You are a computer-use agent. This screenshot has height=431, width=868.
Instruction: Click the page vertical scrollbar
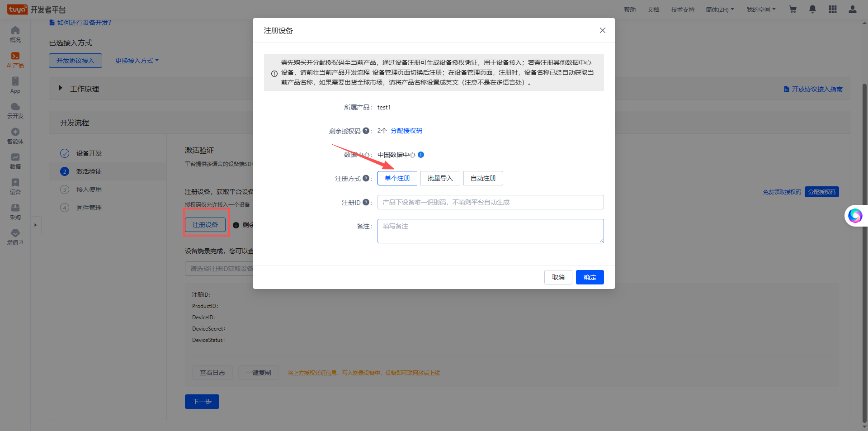pyautogui.click(x=864, y=253)
